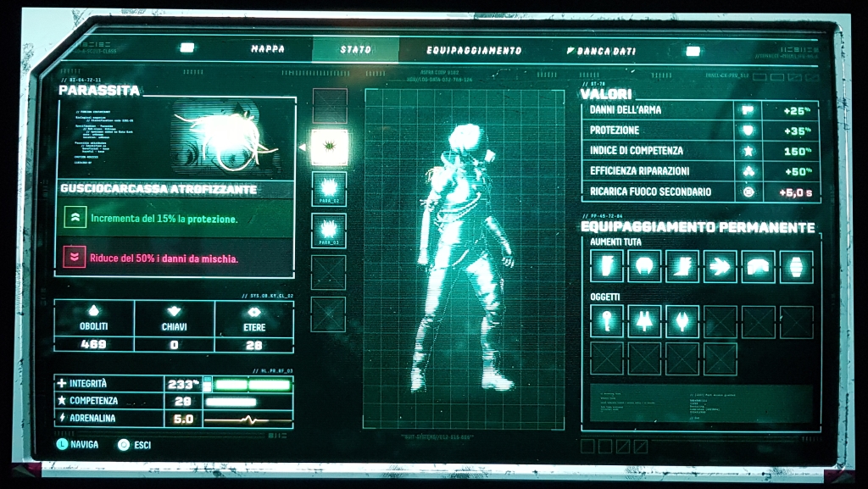This screenshot has height=489, width=868.
Task: Select the key item in Oggetti
Action: [606, 321]
